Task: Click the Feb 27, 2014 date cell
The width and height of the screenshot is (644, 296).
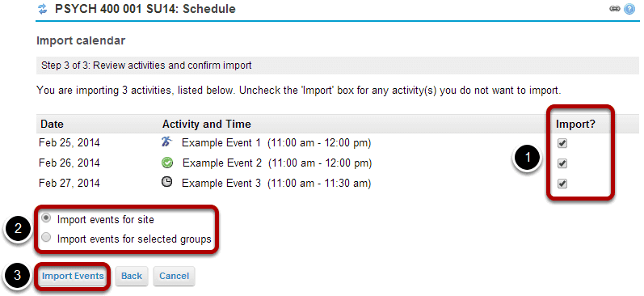Action: point(69,183)
